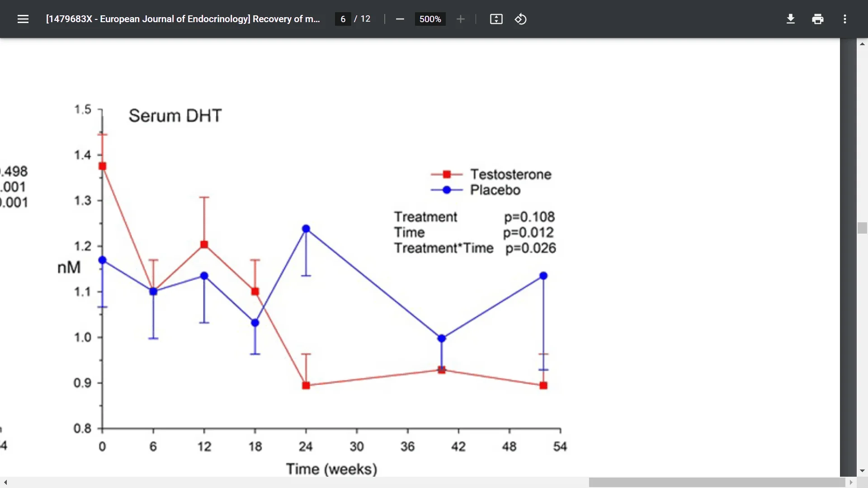Click the red testosterone data point at week 0
The image size is (868, 488).
point(103,166)
